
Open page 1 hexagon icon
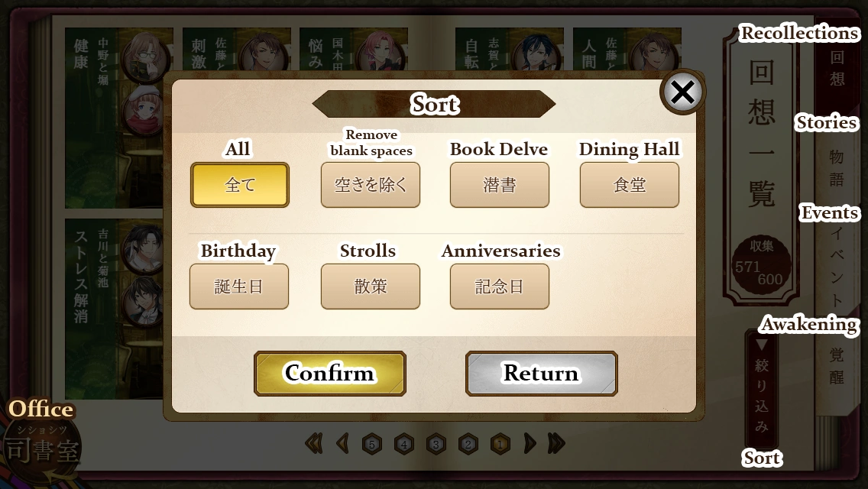click(x=500, y=444)
